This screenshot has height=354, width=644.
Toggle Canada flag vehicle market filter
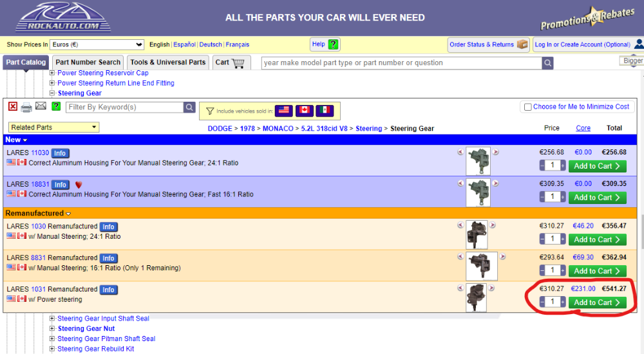point(305,111)
